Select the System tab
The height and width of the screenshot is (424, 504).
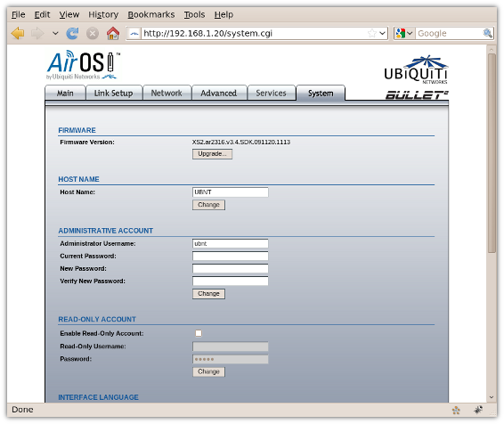(x=321, y=93)
